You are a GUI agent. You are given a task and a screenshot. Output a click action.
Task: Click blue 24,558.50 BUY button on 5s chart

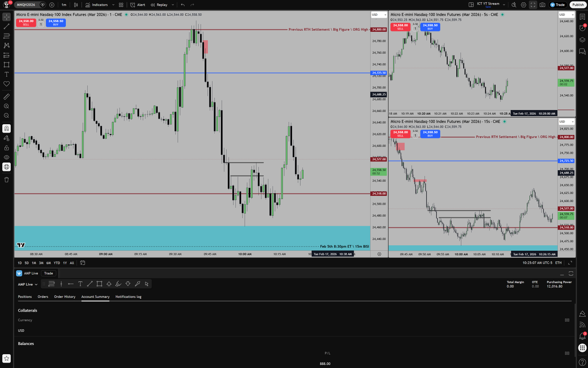click(x=430, y=27)
